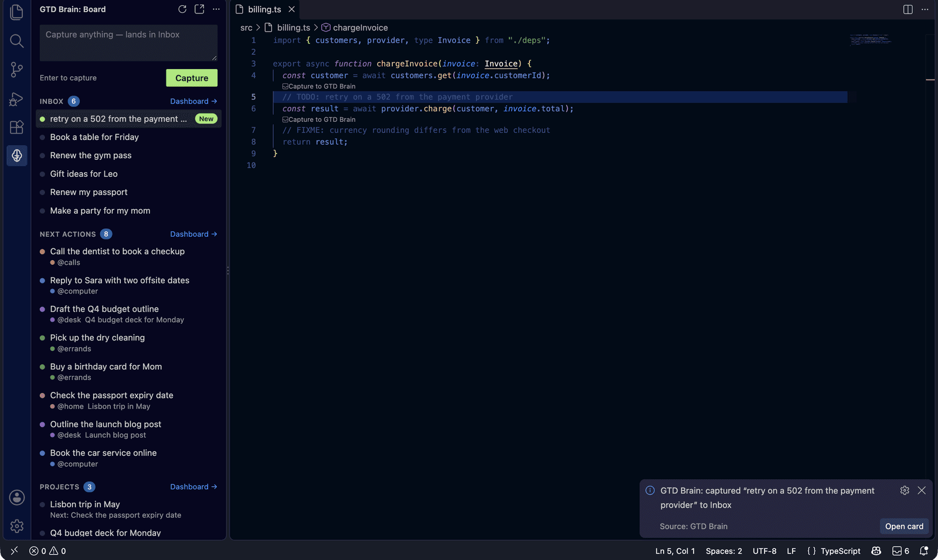
Task: Select inbox item Renew the gym pass
Action: [128, 155]
